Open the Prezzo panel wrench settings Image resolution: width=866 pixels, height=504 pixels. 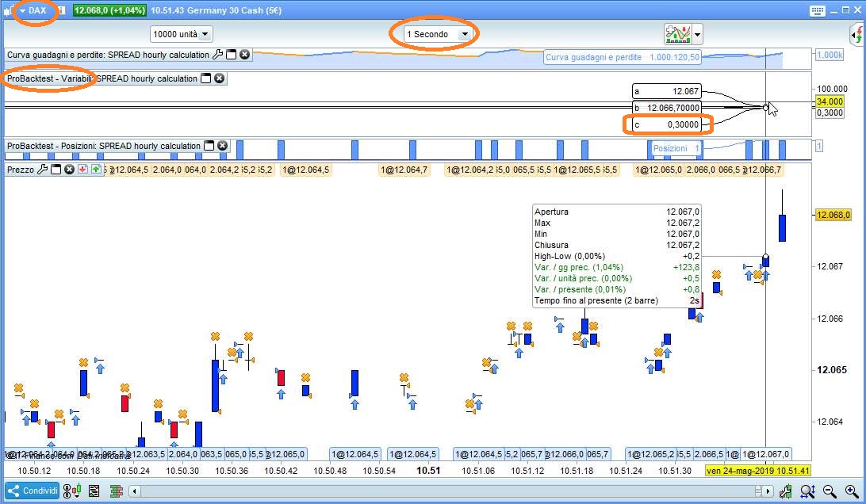43,170
